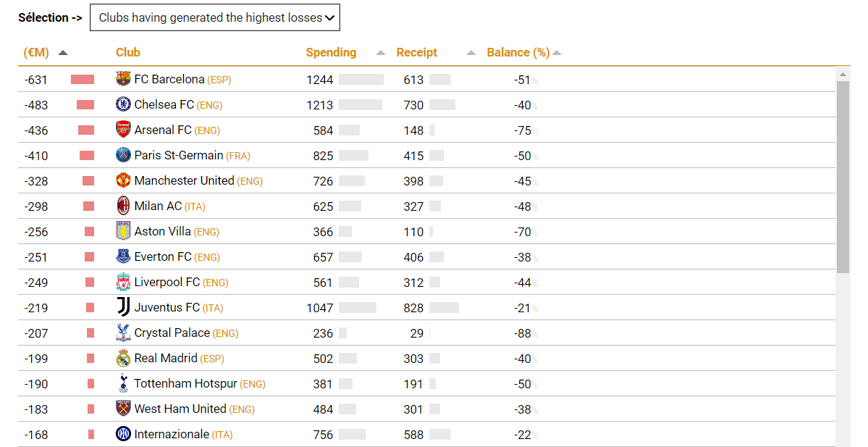Image resolution: width=868 pixels, height=447 pixels.
Task: Click the Arsenal FC crest icon
Action: 124,130
